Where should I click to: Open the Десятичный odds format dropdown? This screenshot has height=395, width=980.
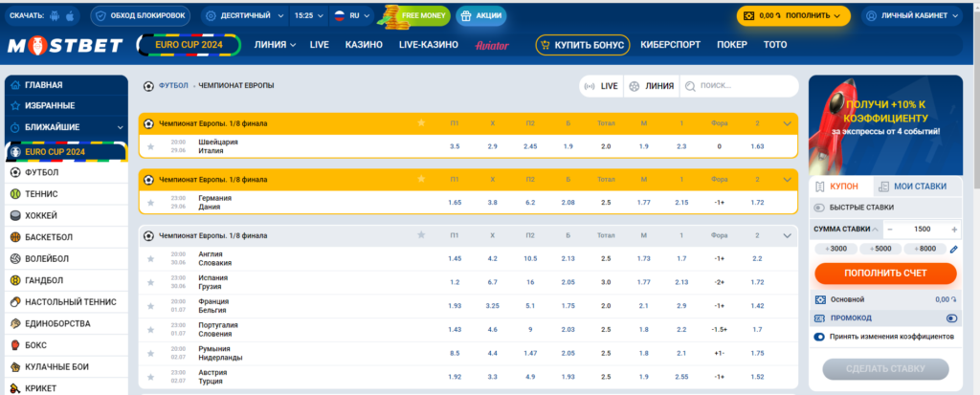point(245,15)
